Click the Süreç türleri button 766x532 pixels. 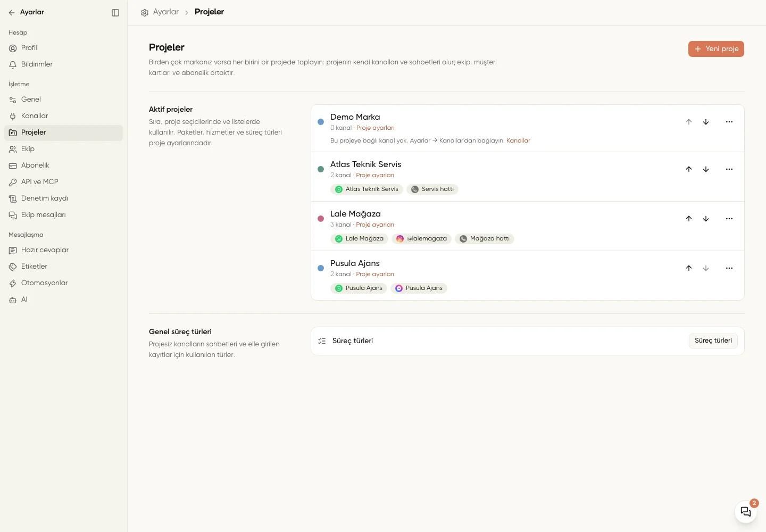click(713, 341)
